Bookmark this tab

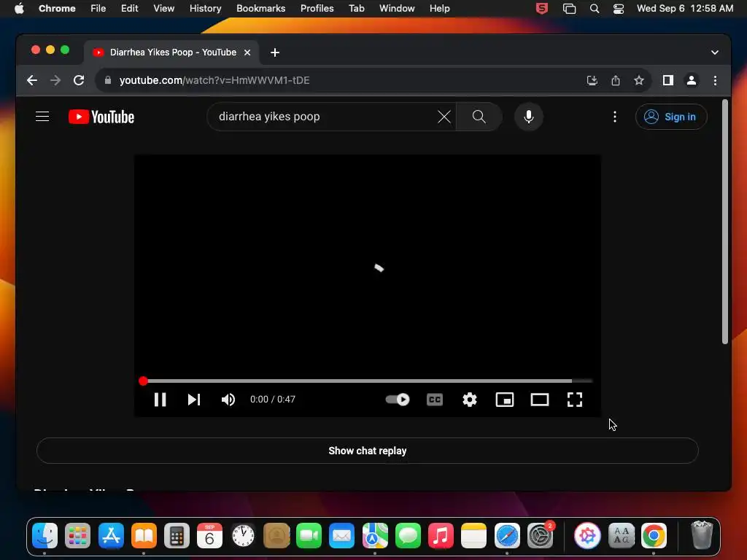(639, 80)
